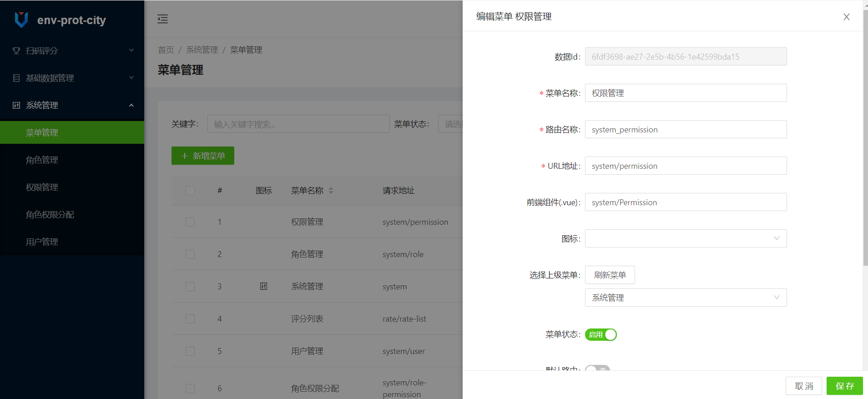Click the disabled 数据Id field
868x399 pixels.
pyautogui.click(x=686, y=56)
